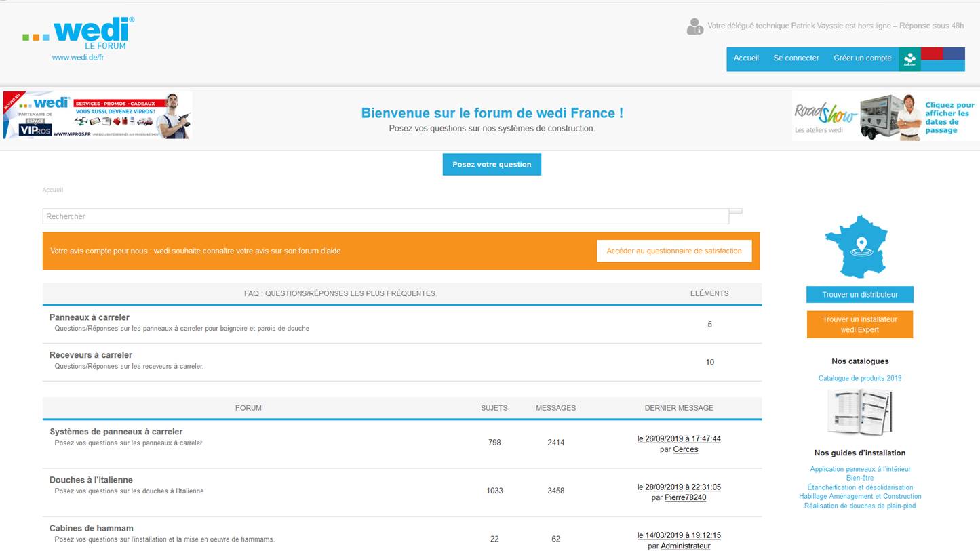Click the dark blue square in navigation bar
This screenshot has height=551, width=980.
(x=954, y=54)
